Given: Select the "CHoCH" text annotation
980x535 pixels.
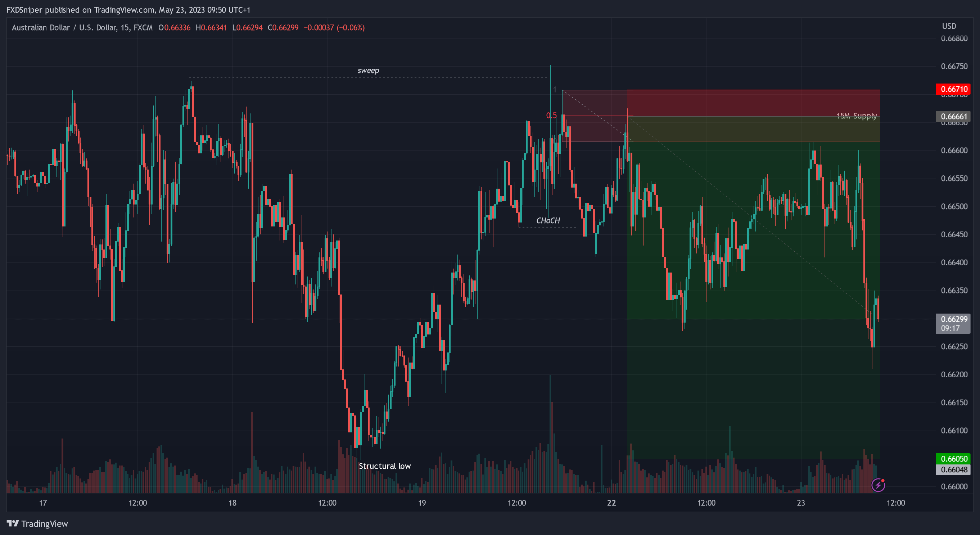Looking at the screenshot, I should [548, 220].
